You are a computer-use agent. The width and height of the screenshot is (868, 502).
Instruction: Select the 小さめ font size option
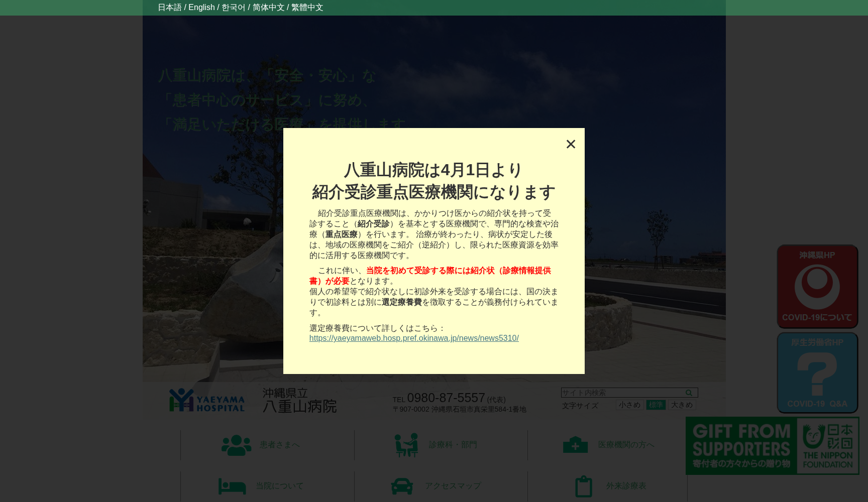(x=630, y=405)
